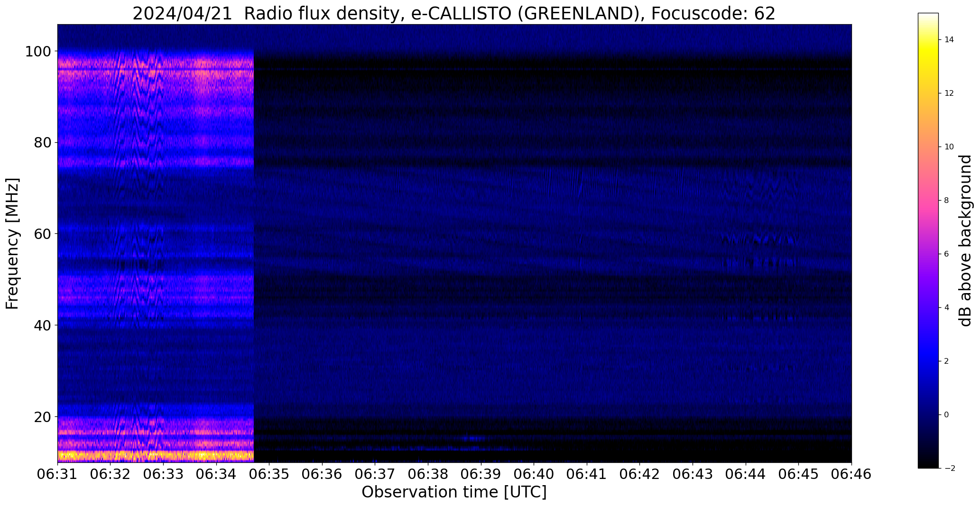Click the bright yellow emission band near 11 MHz

(x=156, y=456)
